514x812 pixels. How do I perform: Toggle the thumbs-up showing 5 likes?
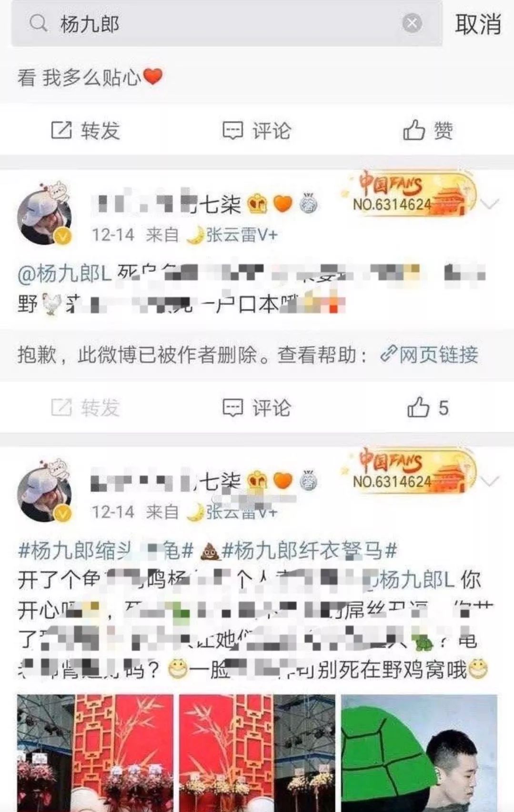pos(428,408)
